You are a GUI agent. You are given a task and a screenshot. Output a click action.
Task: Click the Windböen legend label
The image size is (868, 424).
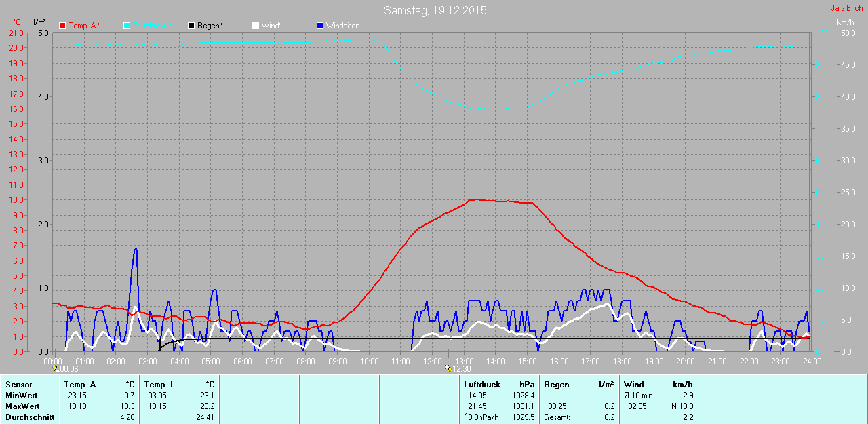pyautogui.click(x=342, y=26)
